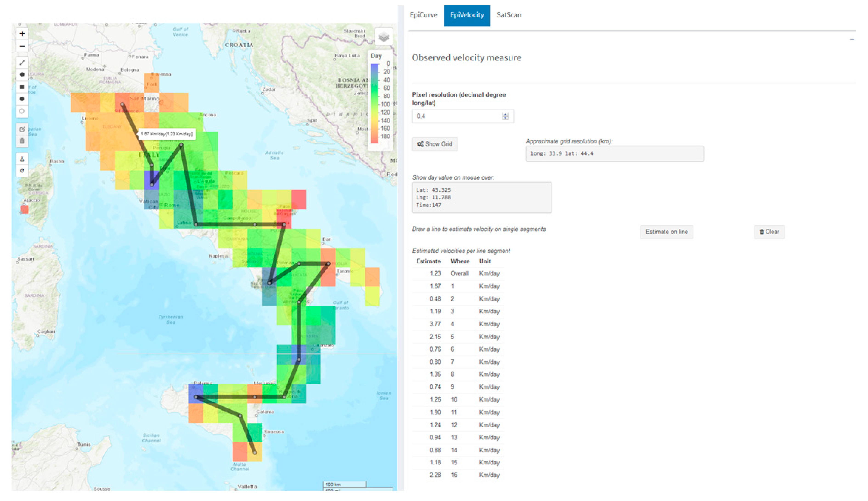Select the draw polyline tool

(22, 63)
